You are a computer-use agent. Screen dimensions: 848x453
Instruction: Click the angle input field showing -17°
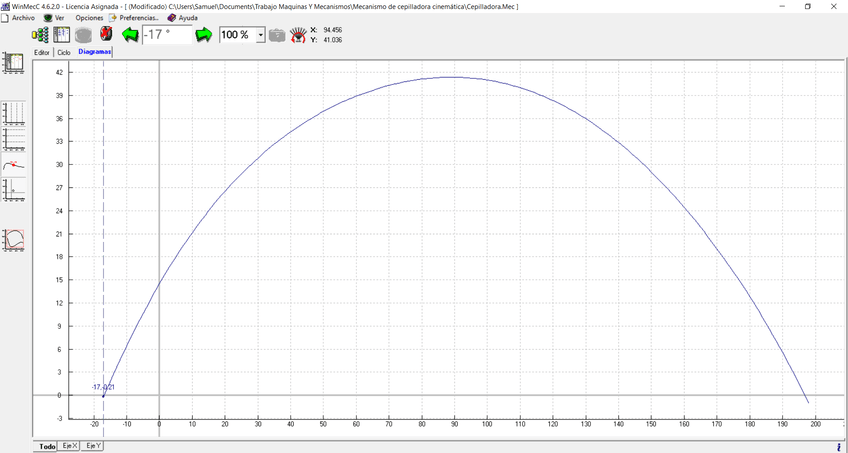coord(166,35)
